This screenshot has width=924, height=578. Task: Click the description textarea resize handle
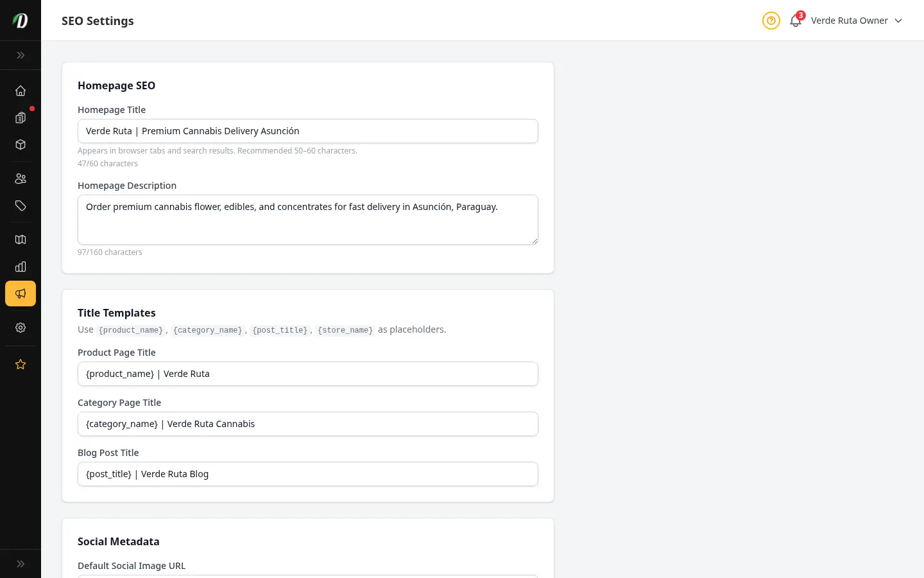(x=534, y=240)
